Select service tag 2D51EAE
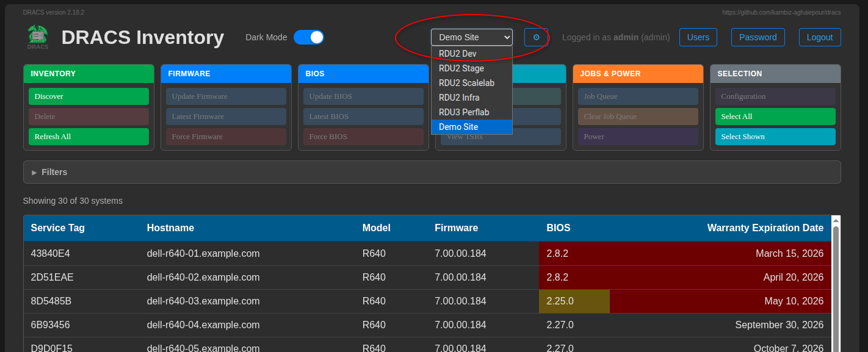The width and height of the screenshot is (868, 352). (x=52, y=277)
